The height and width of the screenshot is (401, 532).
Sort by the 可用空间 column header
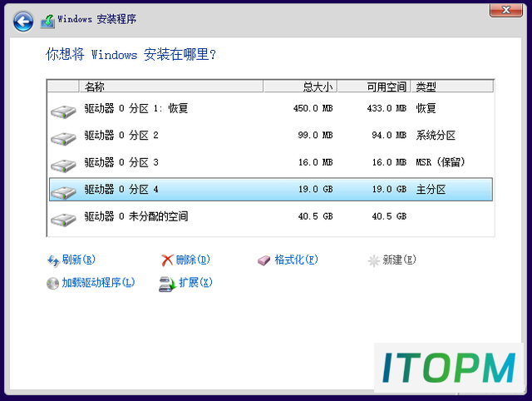point(374,87)
